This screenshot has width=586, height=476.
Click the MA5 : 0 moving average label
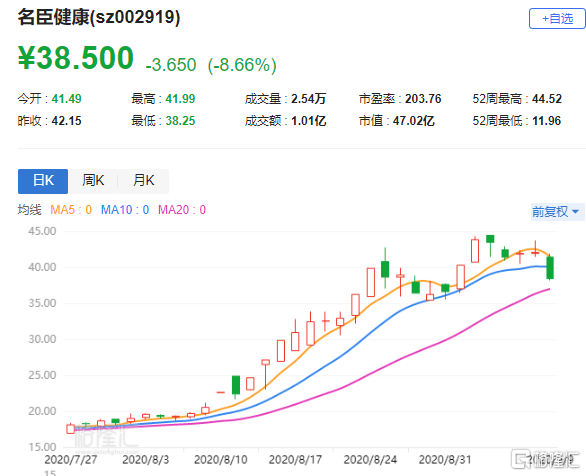click(71, 210)
